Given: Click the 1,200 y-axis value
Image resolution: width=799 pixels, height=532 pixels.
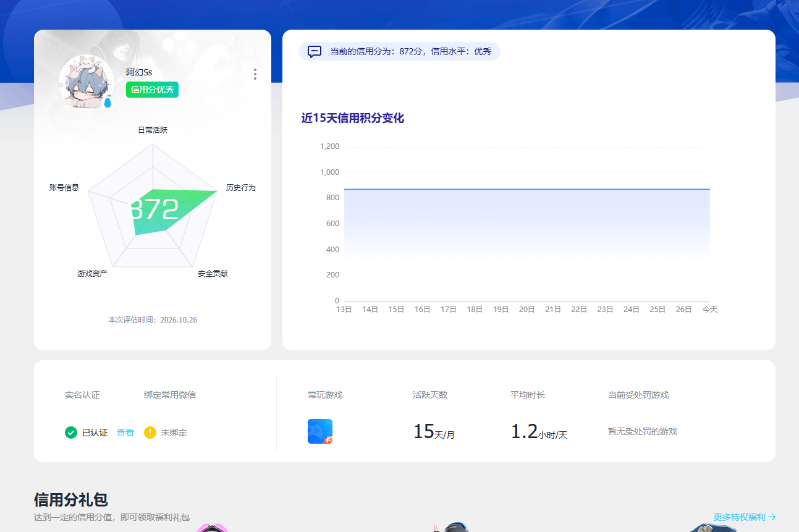Looking at the screenshot, I should pos(329,146).
